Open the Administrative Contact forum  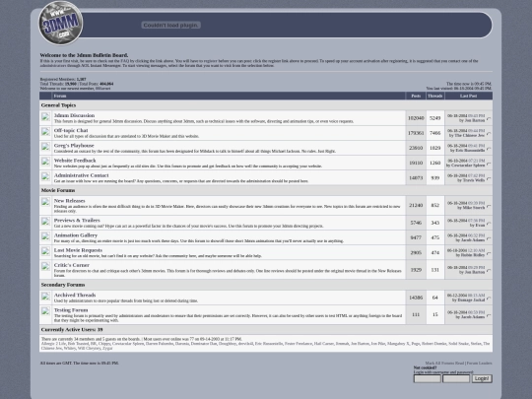(82, 175)
